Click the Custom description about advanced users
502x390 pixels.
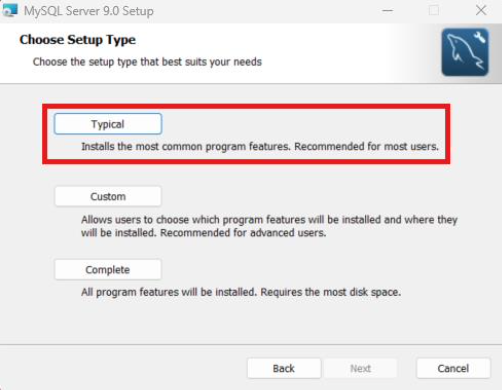tap(269, 226)
